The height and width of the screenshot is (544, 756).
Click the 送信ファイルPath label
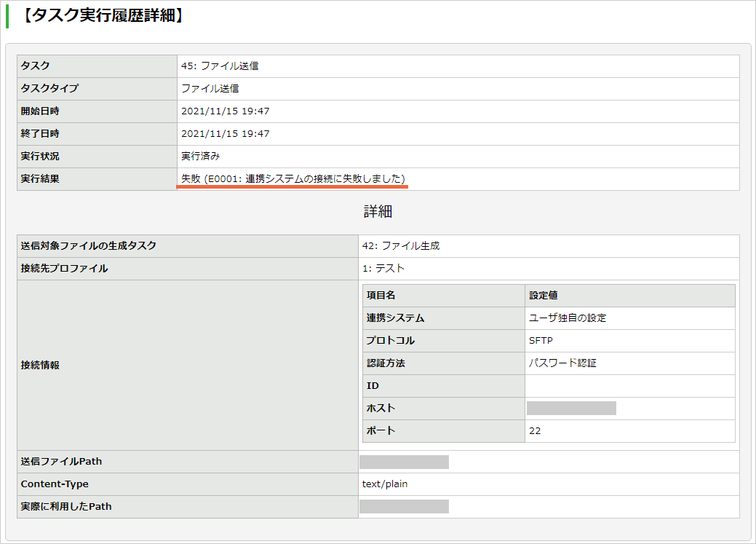pos(61,462)
